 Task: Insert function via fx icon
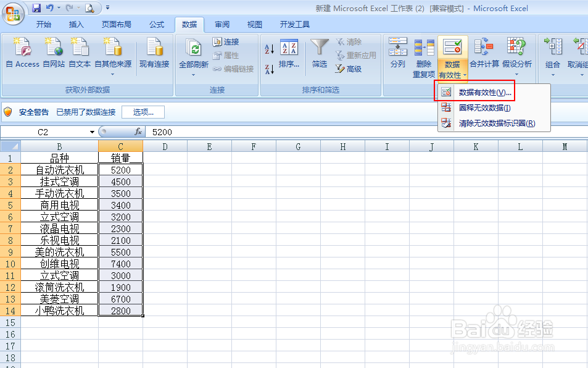point(138,132)
